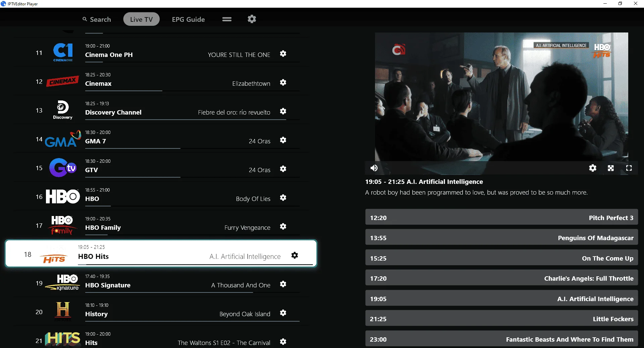Image resolution: width=644 pixels, height=348 pixels.
Task: Click the Cinemax progress bar
Action: (192, 91)
